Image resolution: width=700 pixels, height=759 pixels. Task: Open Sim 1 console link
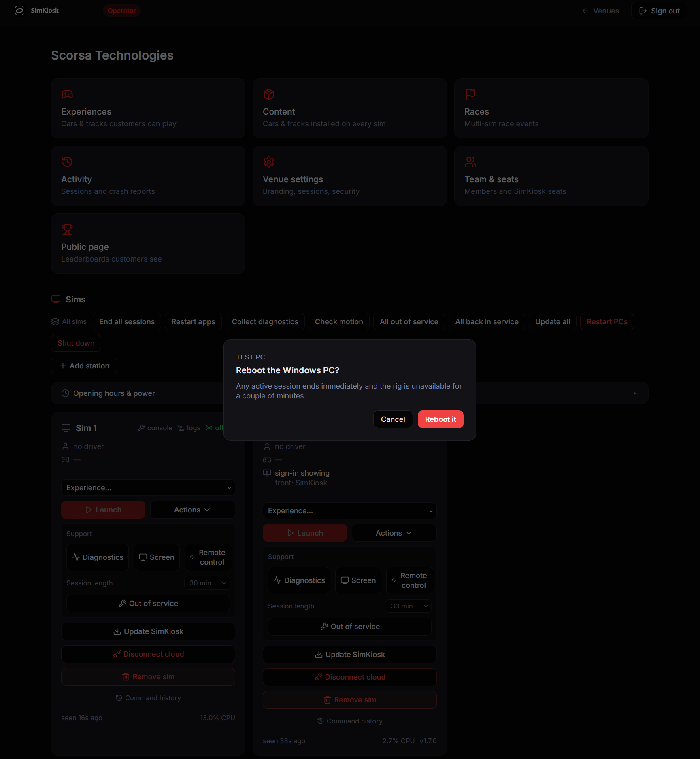coord(155,428)
